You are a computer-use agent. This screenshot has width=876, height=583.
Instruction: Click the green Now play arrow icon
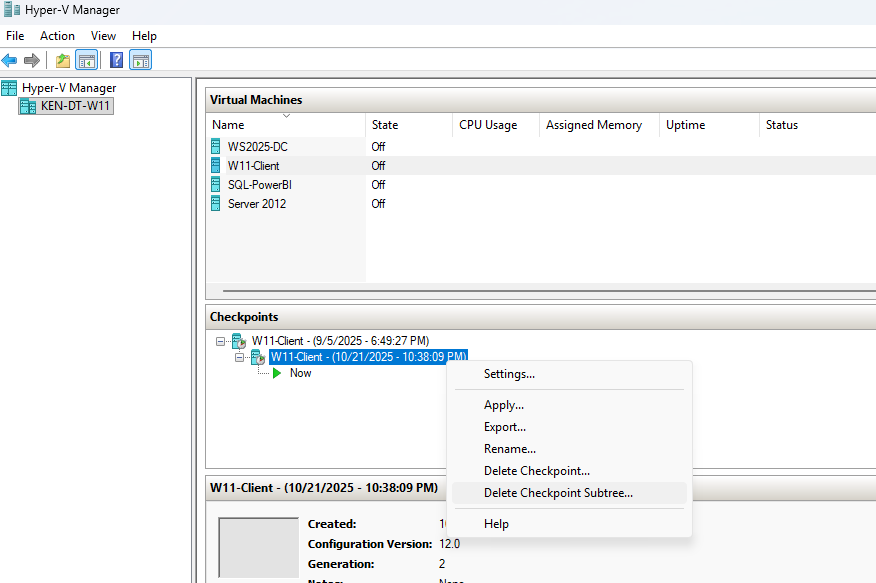coord(277,373)
